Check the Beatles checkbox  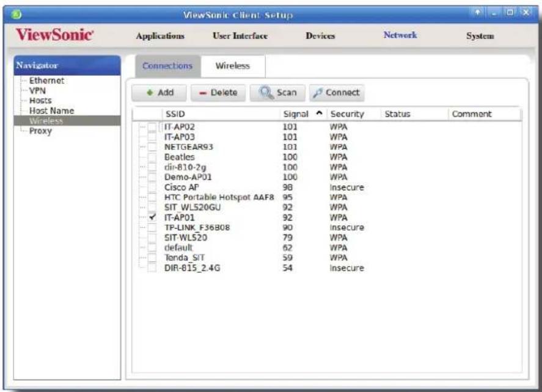[152, 157]
